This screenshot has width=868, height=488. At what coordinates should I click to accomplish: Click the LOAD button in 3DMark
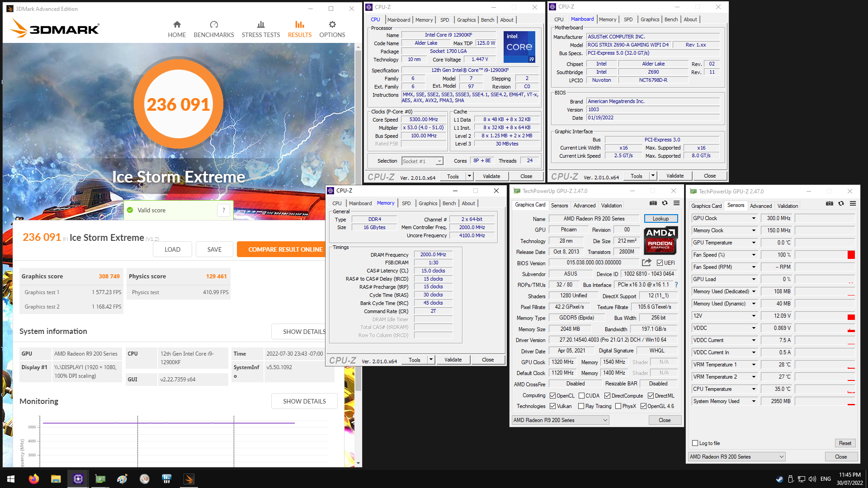coord(172,249)
